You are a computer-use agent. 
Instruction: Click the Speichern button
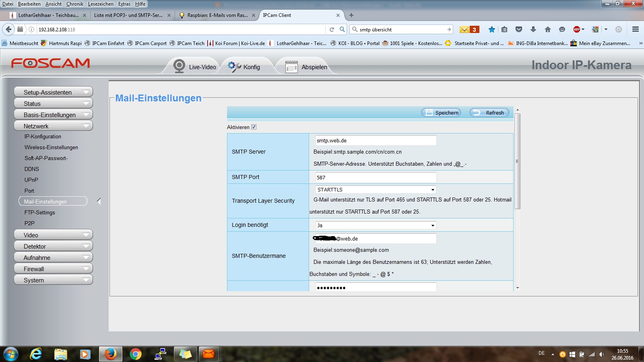441,113
